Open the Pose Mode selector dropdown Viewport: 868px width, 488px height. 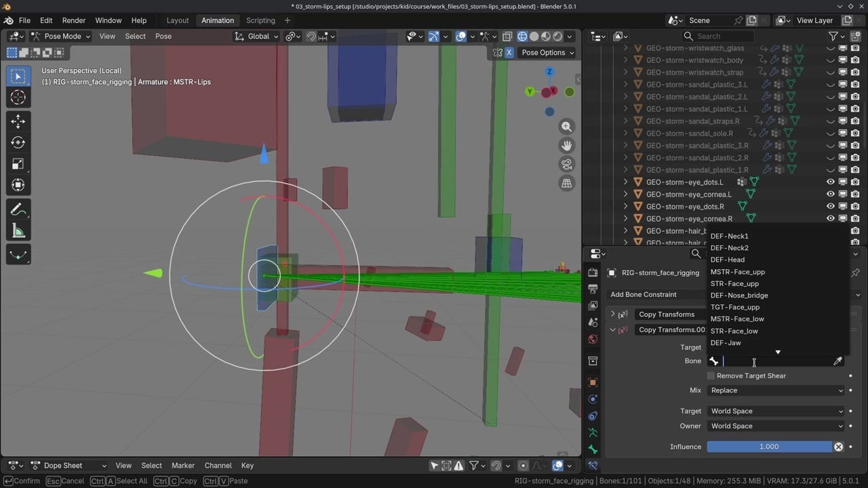(60, 37)
